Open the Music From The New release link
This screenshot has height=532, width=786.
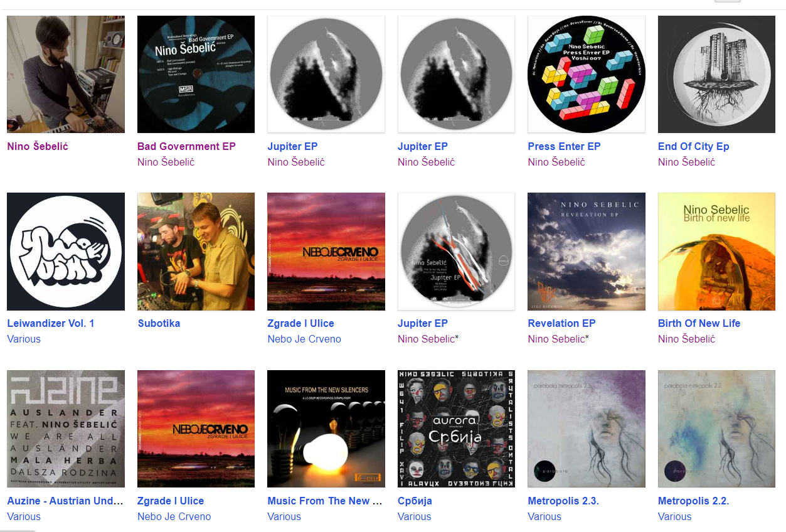(x=325, y=501)
